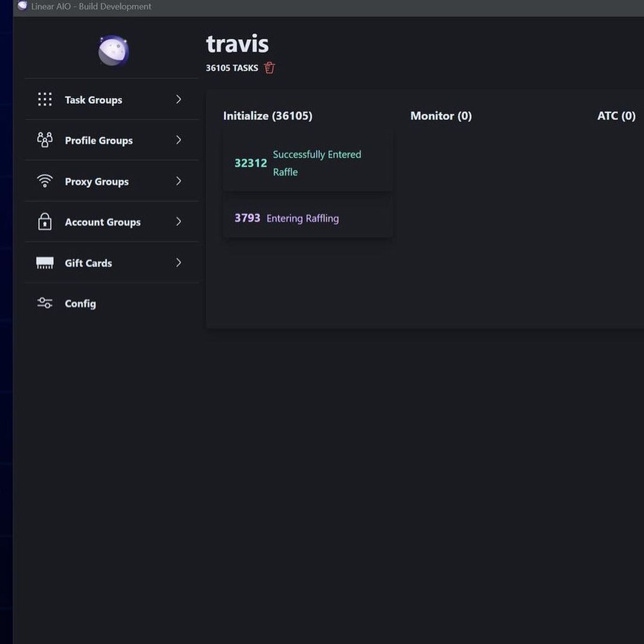644x644 pixels.
Task: Open the Proxy Groups menu item
Action: click(97, 182)
